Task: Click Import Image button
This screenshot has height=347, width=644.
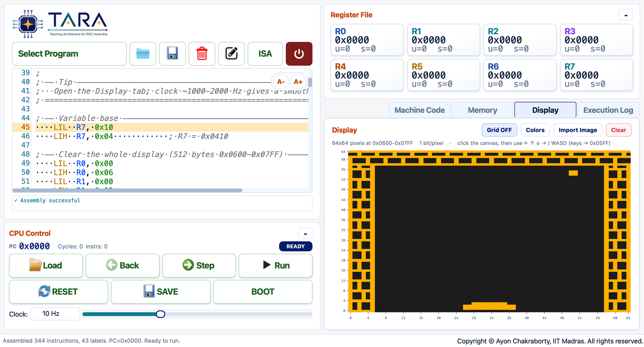Action: click(578, 130)
